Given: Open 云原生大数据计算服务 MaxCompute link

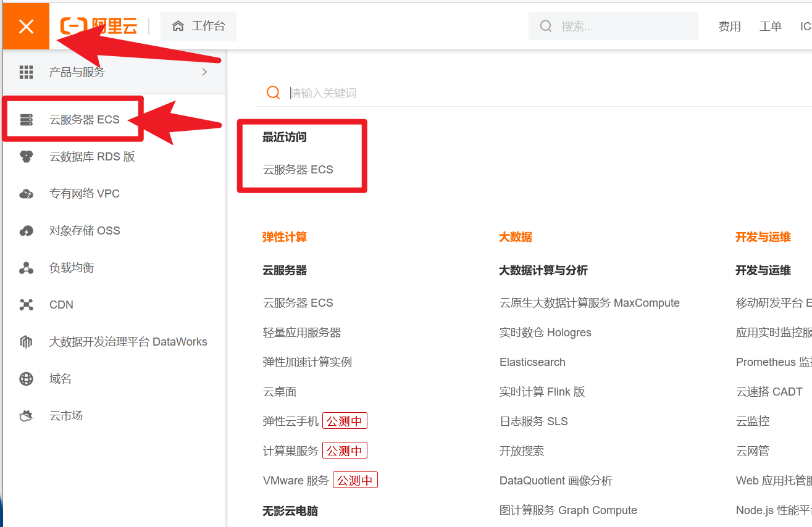Looking at the screenshot, I should click(589, 303).
